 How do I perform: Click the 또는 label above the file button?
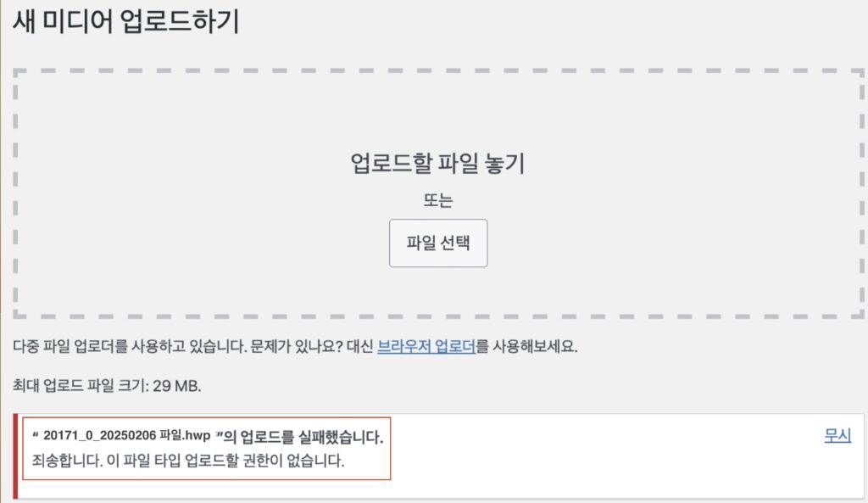(x=438, y=202)
